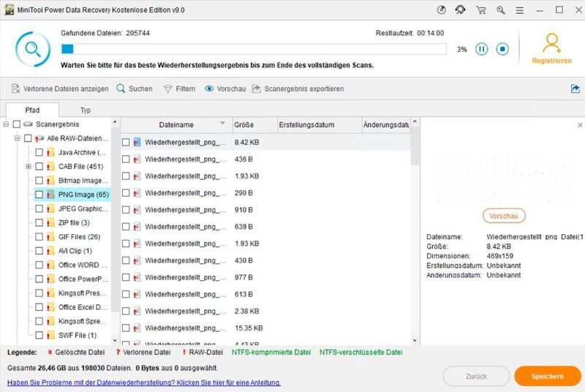The image size is (585, 392).
Task: Switch to the Pfad tab
Action: (32, 110)
